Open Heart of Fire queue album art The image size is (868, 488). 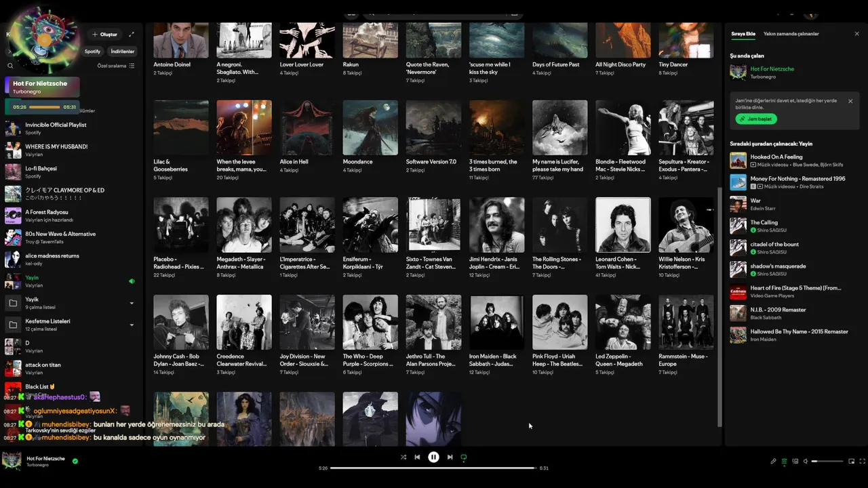(738, 291)
